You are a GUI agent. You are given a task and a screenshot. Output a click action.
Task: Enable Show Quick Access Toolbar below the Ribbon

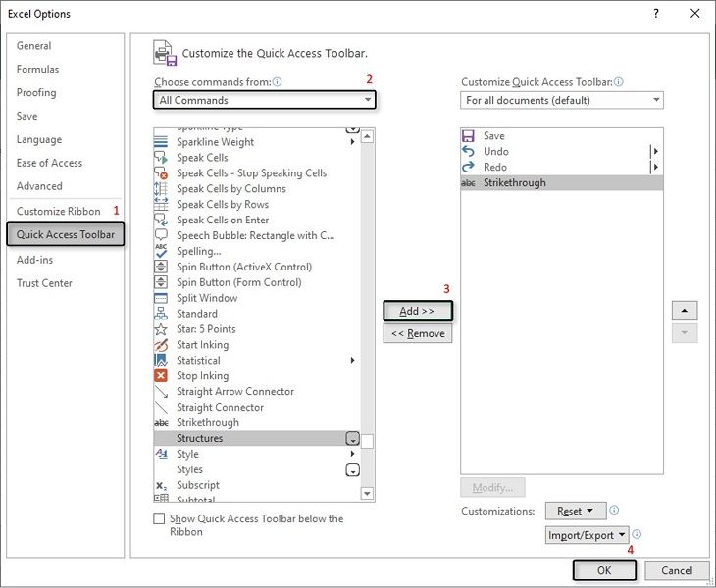[159, 518]
